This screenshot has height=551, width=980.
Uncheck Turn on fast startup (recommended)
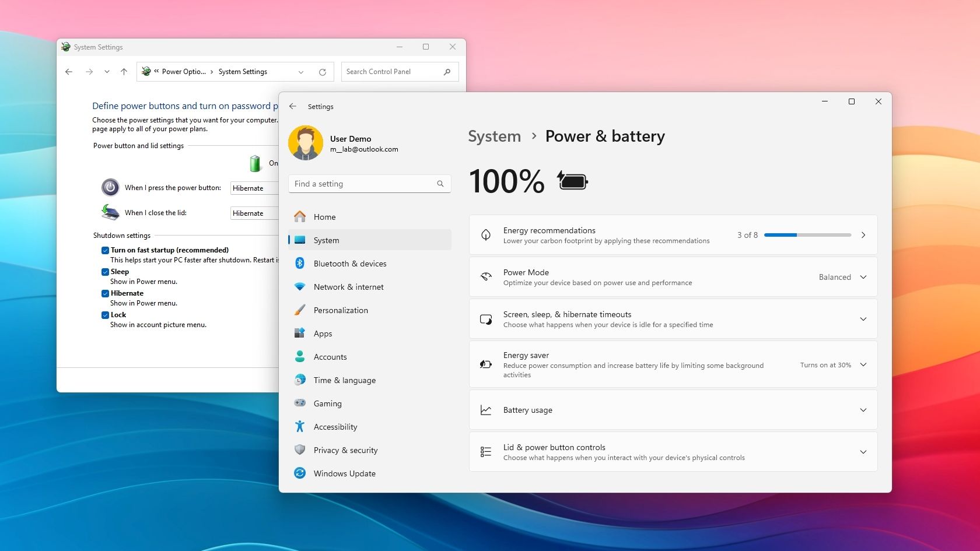click(106, 250)
